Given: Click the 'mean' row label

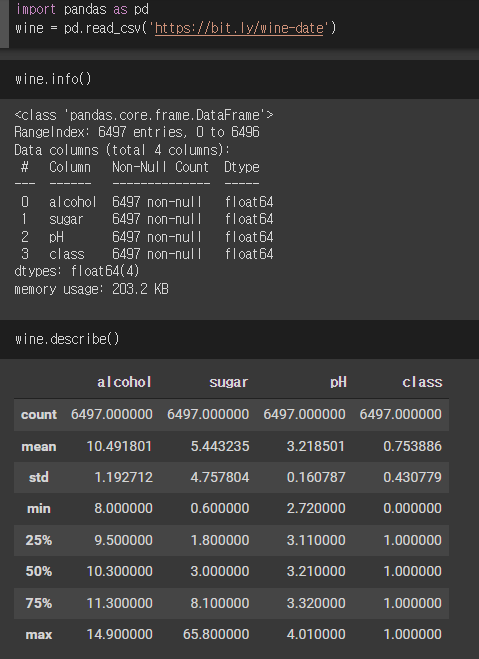Looking at the screenshot, I should 39,446.
